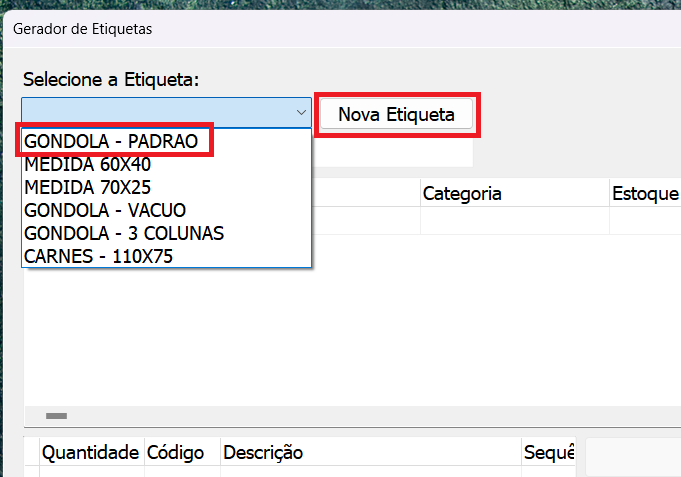This screenshot has width=681, height=477.
Task: Click the truncated Sequê column header
Action: (549, 453)
